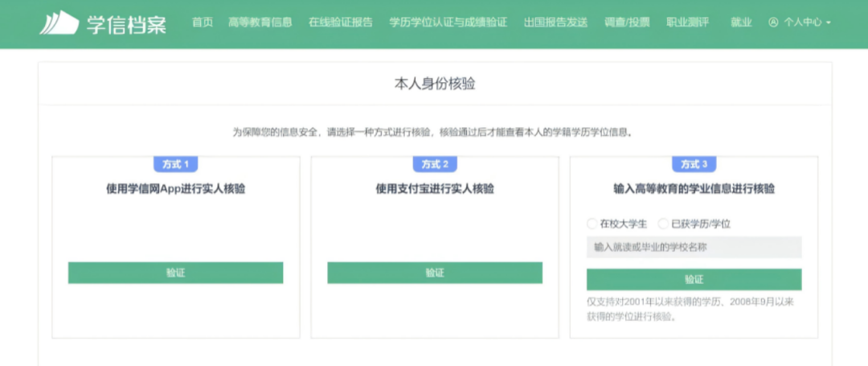This screenshot has height=366, width=868.
Task: Click the 输入高等教育的学业信息进行核验 title
Action: point(694,189)
